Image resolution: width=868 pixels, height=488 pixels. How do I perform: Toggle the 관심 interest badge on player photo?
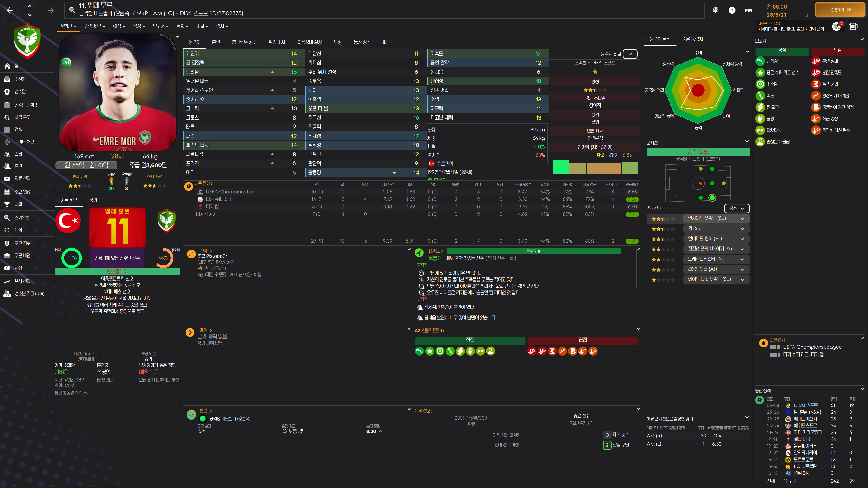(x=66, y=62)
